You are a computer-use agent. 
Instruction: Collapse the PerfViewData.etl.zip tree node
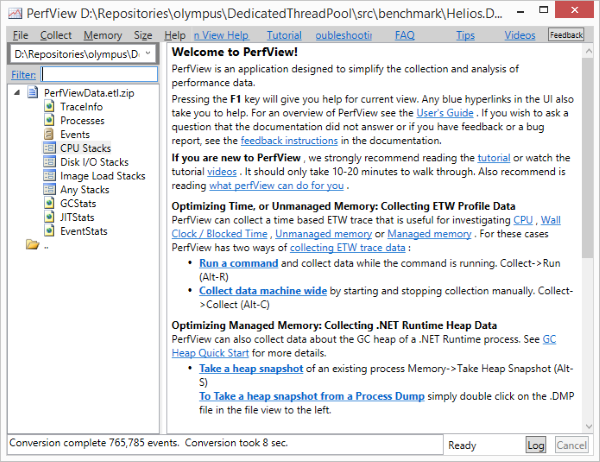point(20,92)
